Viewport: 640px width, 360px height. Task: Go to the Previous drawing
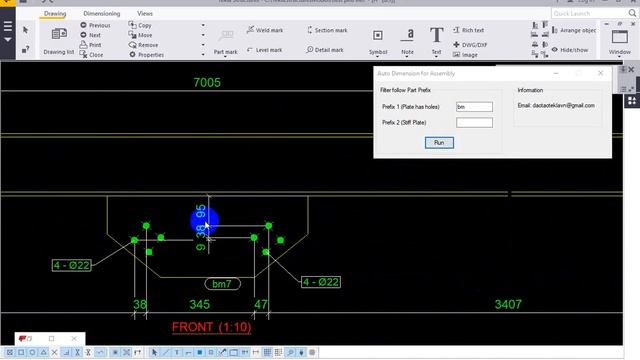tap(96, 25)
